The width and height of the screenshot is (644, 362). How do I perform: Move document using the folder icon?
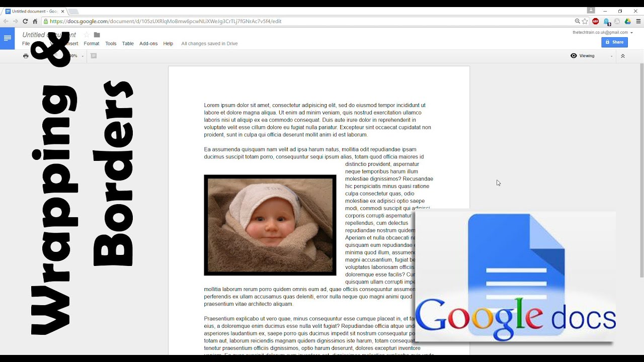point(97,35)
